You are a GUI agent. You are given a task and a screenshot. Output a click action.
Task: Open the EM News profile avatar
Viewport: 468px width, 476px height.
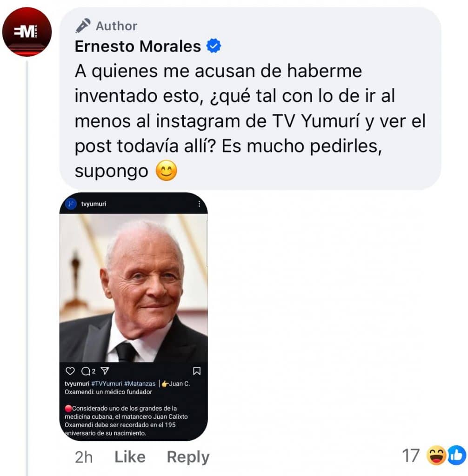point(27,32)
